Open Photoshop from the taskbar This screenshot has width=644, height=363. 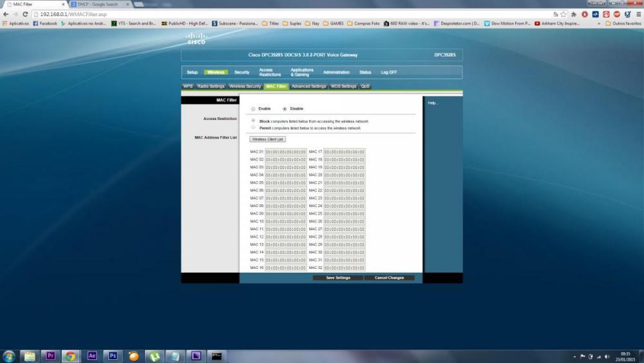[113, 356]
